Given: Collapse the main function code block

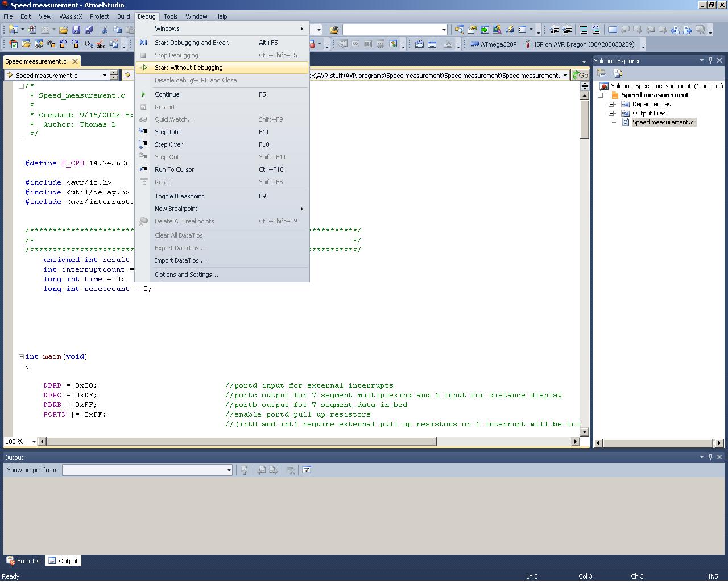Looking at the screenshot, I should click(21, 357).
